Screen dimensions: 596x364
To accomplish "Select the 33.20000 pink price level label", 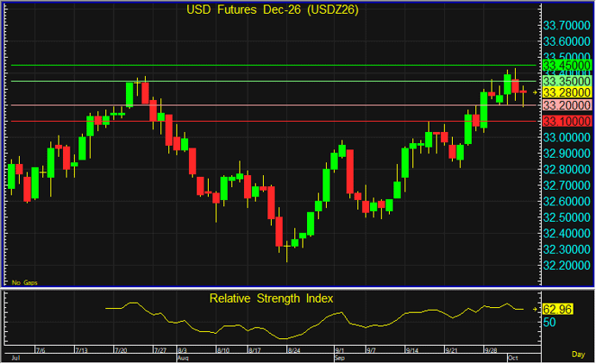I will tap(567, 105).
